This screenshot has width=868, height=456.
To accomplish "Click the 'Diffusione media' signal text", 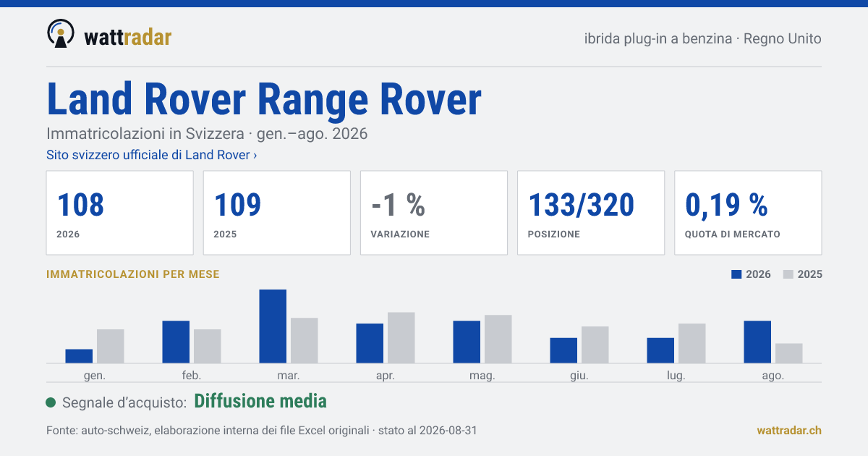I will point(260,401).
